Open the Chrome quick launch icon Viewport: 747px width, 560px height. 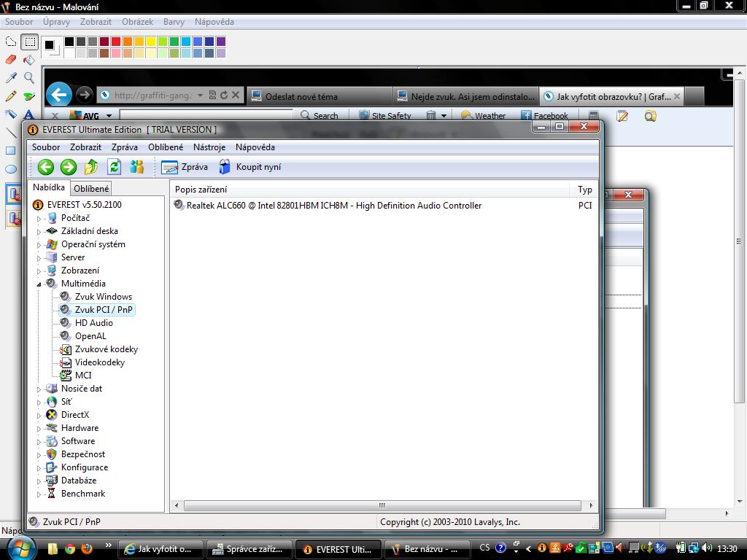click(70, 548)
